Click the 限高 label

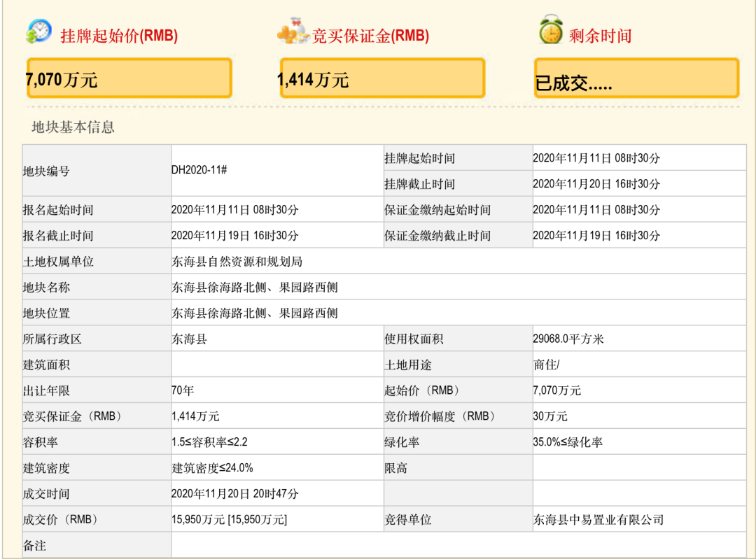coord(395,469)
